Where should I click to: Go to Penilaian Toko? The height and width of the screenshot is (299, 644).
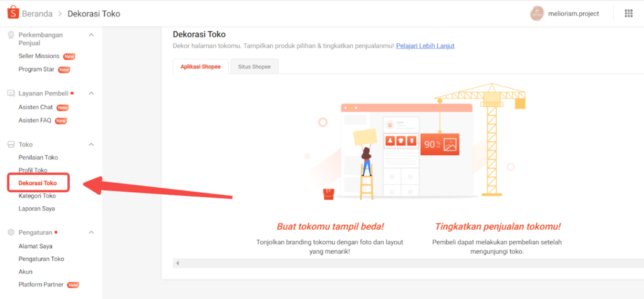(38, 158)
